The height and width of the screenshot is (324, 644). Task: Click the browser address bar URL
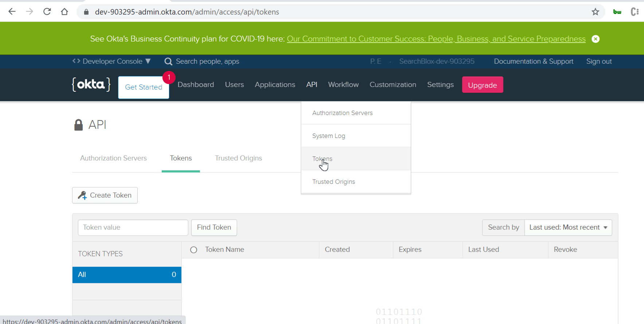(x=187, y=12)
